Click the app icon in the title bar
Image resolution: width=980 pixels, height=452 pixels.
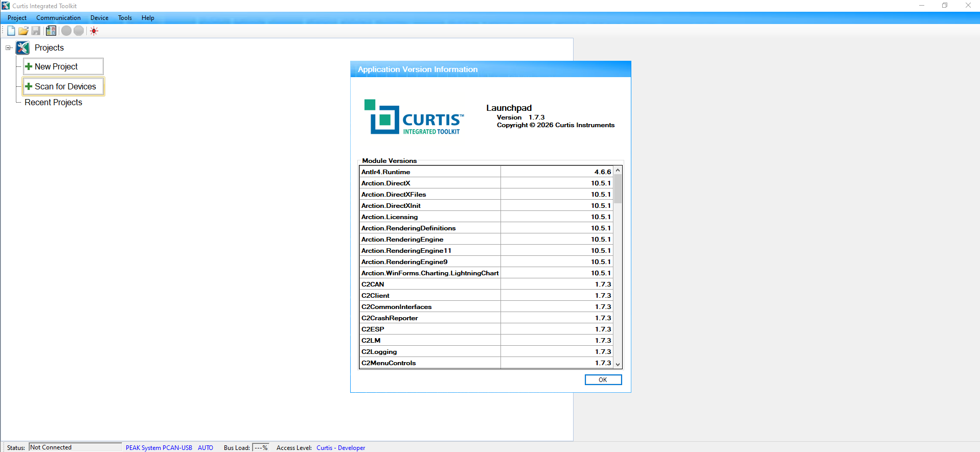6,6
